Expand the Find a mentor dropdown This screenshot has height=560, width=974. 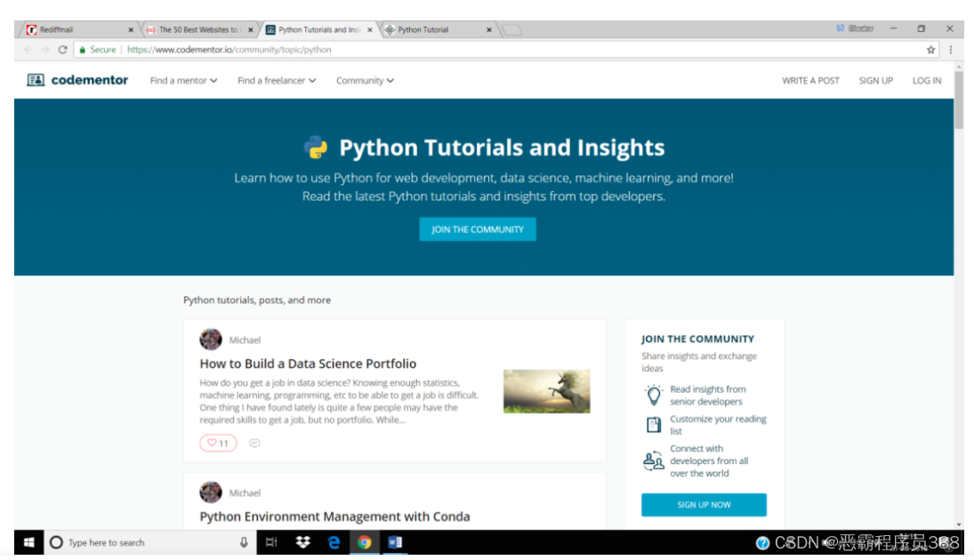[182, 80]
